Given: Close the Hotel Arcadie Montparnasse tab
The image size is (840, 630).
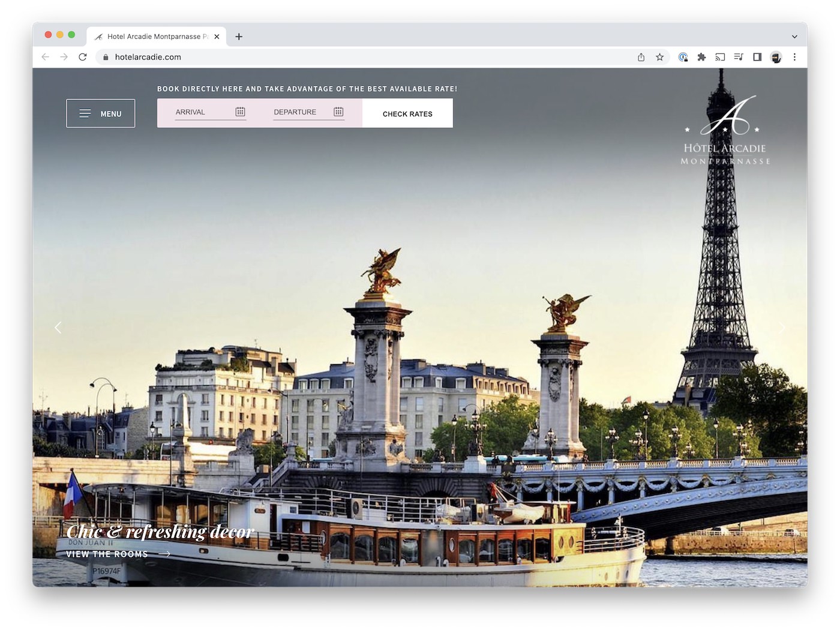Looking at the screenshot, I should 217,37.
